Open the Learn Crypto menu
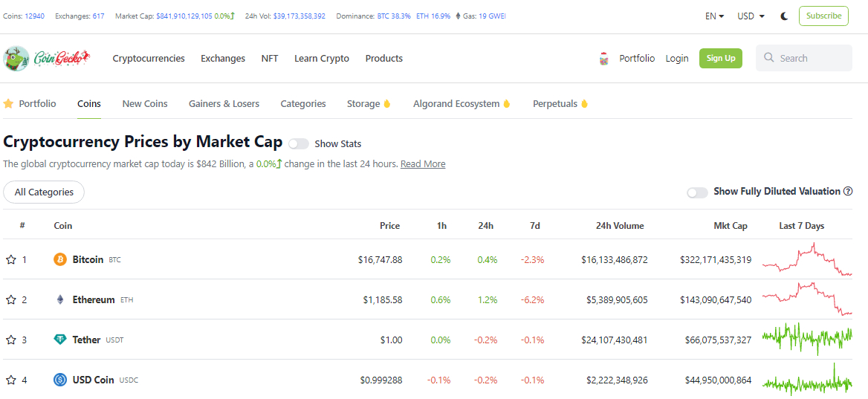 coord(322,58)
